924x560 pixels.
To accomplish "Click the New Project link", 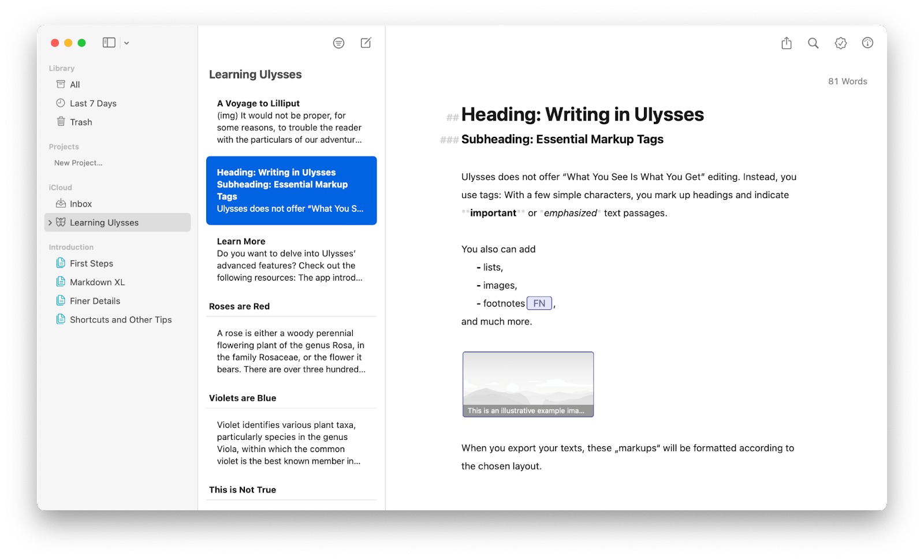I will pos(78,162).
